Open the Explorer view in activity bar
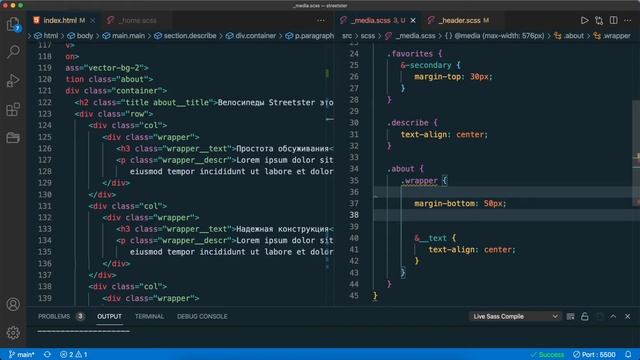Image resolution: width=640 pixels, height=360 pixels. (13, 24)
